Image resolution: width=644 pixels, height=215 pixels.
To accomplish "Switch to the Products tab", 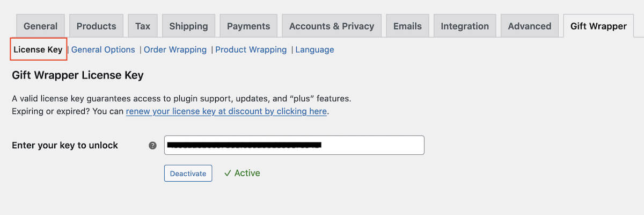I will [x=96, y=26].
